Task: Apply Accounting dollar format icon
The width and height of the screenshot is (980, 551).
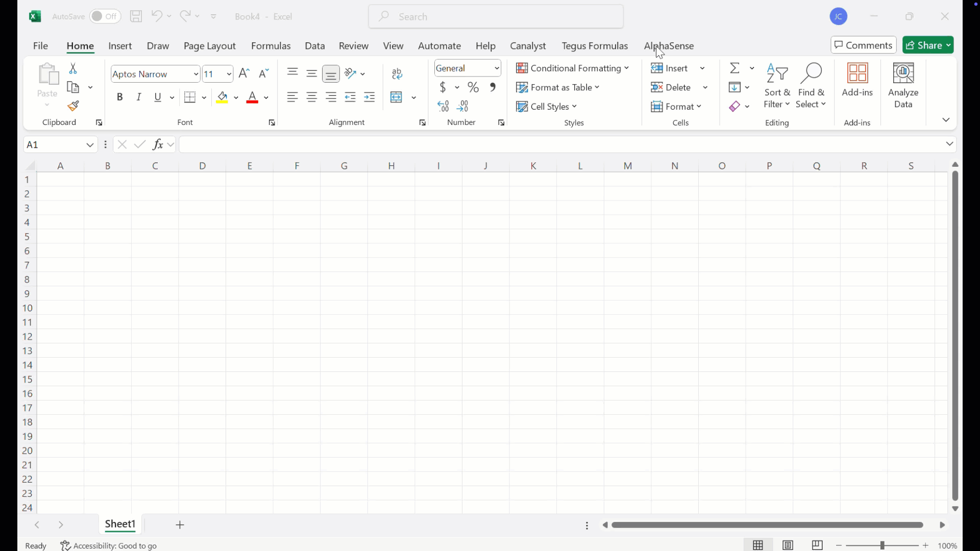Action: (443, 87)
